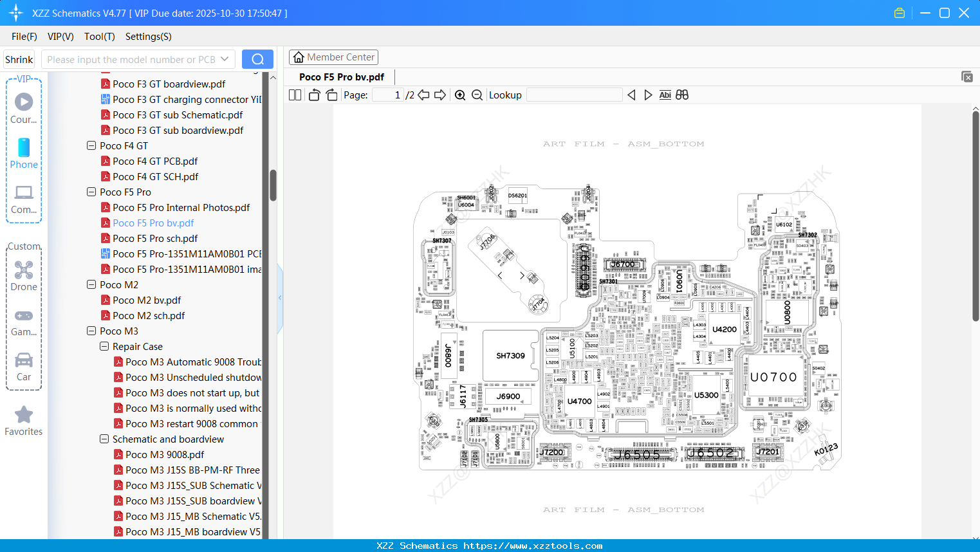Viewport: 980px width, 552px height.
Task: Collapse the Poco M2 folder
Action: [x=91, y=285]
